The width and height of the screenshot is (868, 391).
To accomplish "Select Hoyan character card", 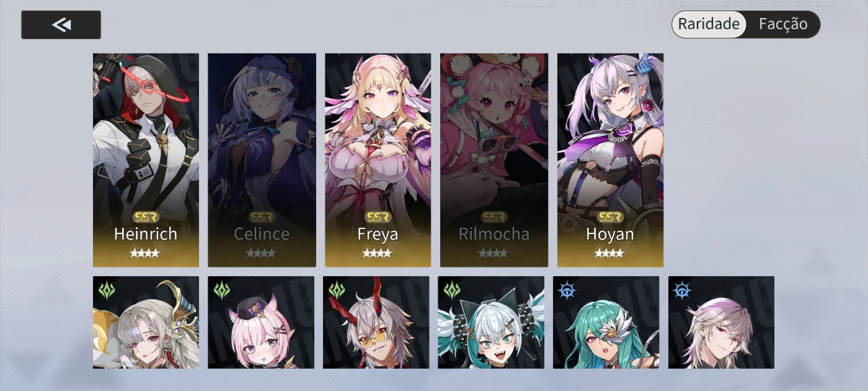I will pos(610,160).
